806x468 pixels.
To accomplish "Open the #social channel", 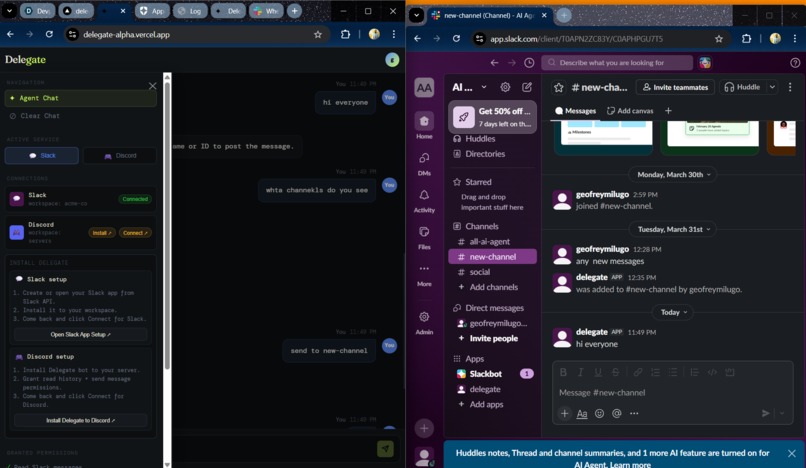I will click(x=492, y=272).
